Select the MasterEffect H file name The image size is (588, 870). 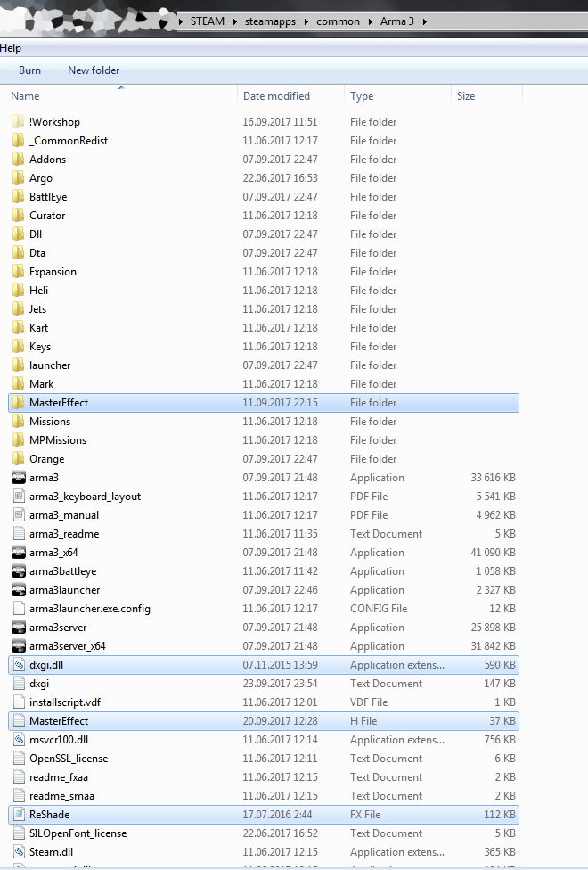click(59, 721)
